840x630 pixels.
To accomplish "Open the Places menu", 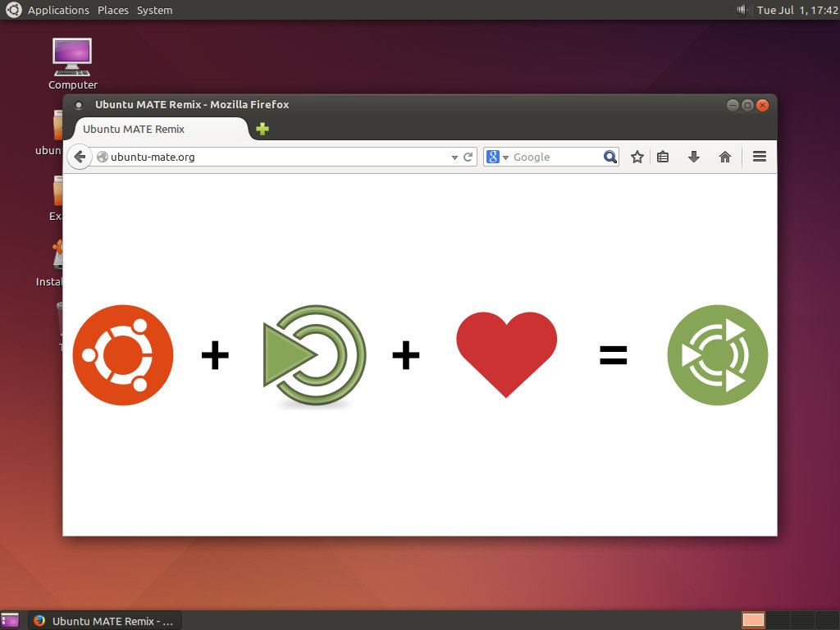I will pyautogui.click(x=112, y=10).
